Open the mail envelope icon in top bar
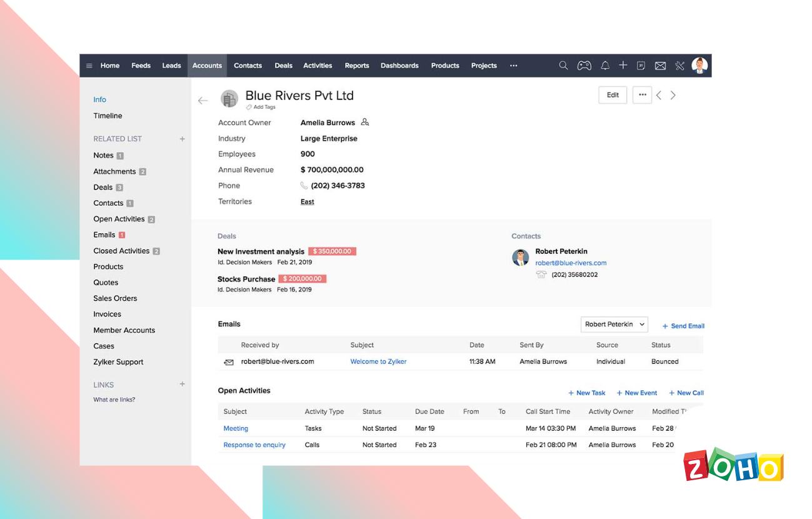Viewport: 812px width, 519px height. tap(660, 66)
